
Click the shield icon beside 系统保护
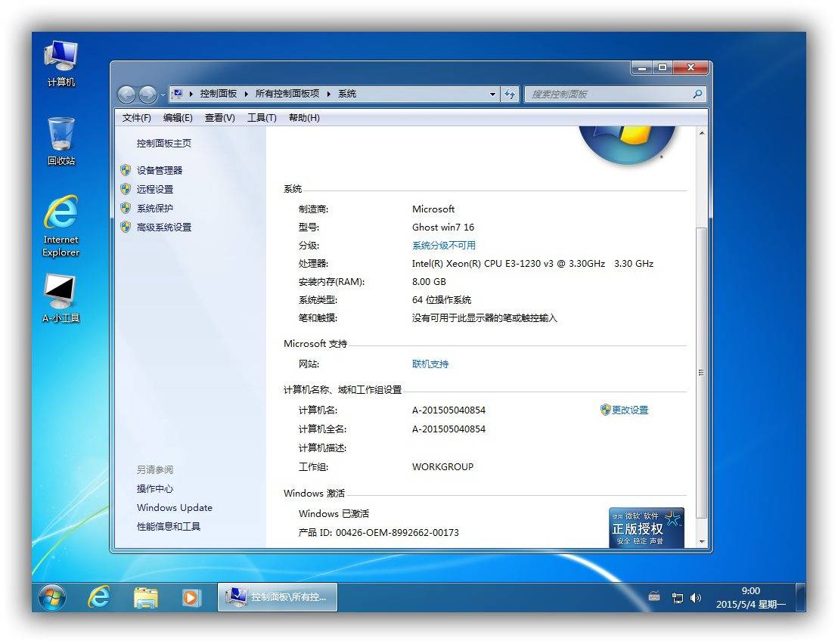tap(126, 208)
